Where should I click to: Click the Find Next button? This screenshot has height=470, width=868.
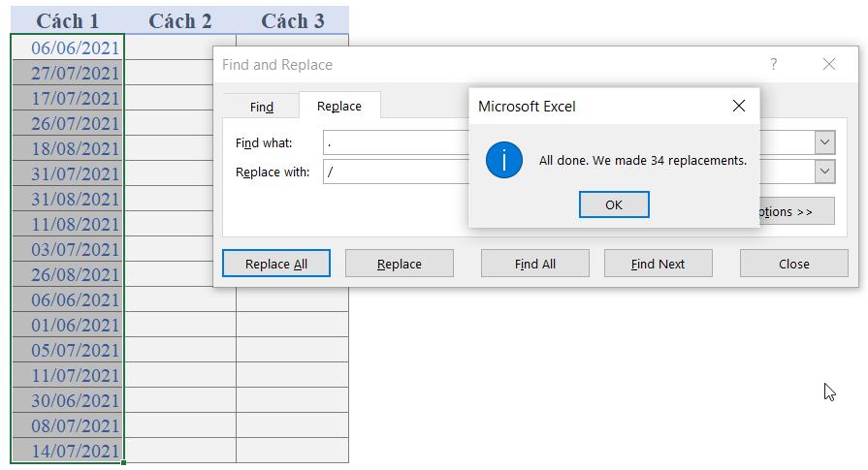658,264
